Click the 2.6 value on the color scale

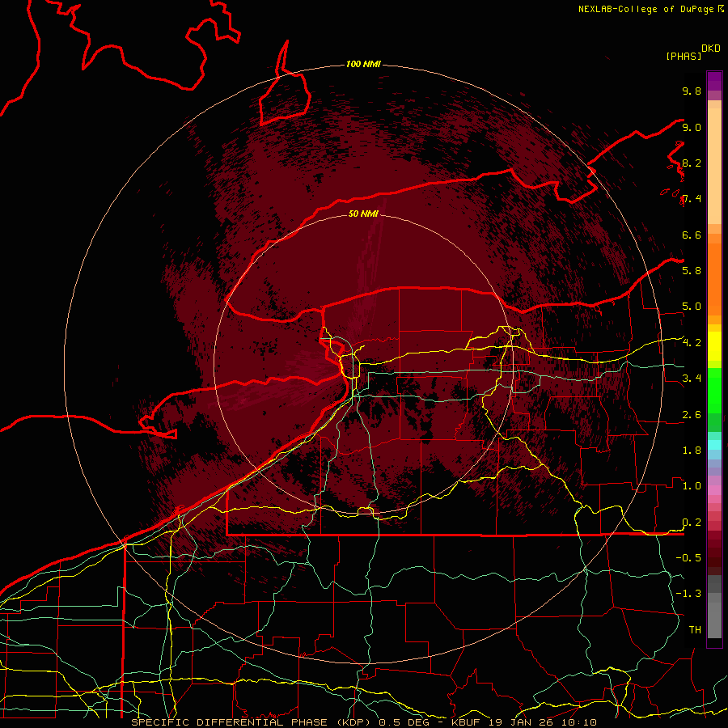click(x=692, y=415)
